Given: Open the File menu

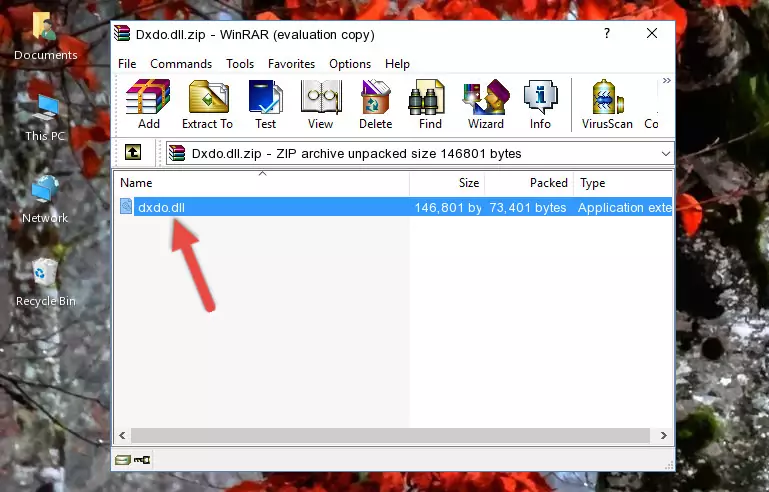Looking at the screenshot, I should 127,64.
